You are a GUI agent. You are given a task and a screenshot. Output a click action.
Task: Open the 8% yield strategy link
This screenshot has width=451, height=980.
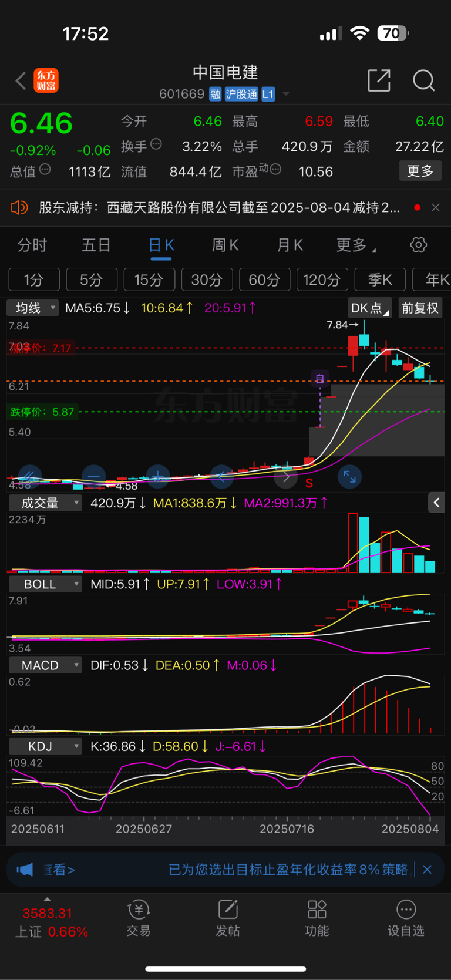(x=288, y=870)
